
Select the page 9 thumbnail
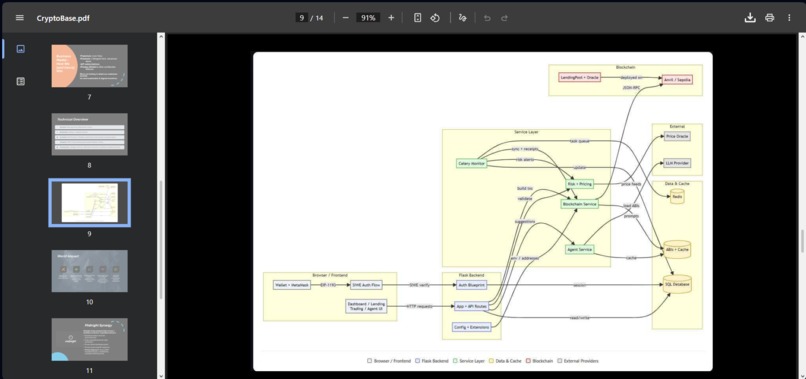tap(89, 203)
